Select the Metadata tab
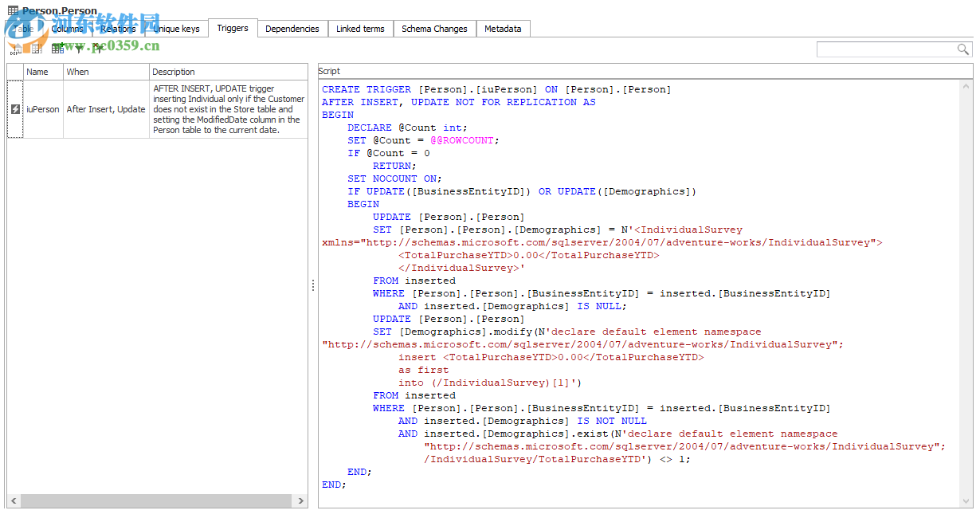Image resolution: width=980 pixels, height=522 pixels. coord(503,29)
